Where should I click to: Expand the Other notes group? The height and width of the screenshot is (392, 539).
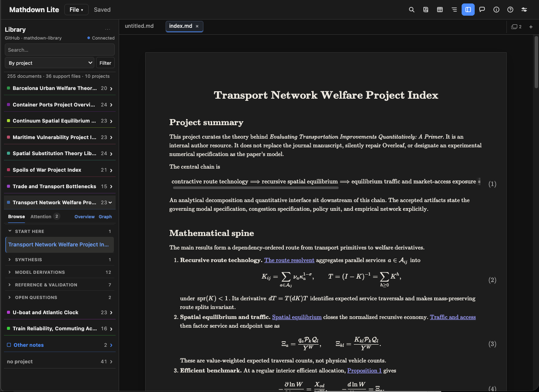pyautogui.click(x=60, y=345)
